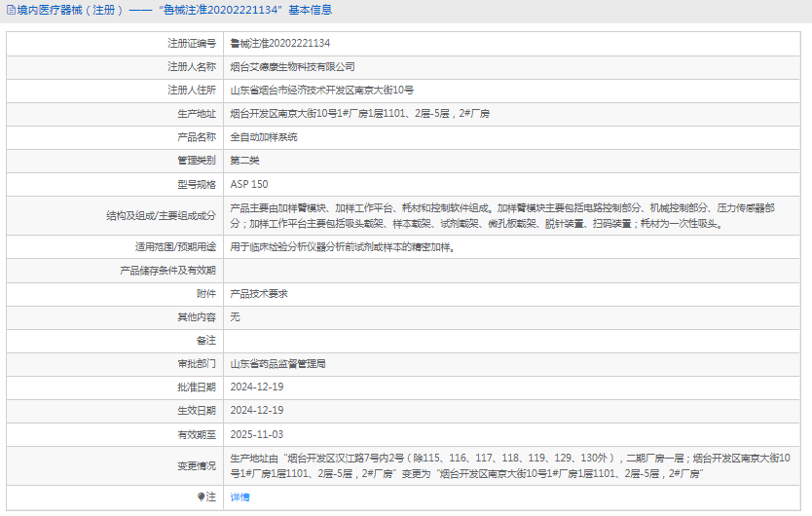Select structure description starting 产品主要由加样臂模块

click(x=502, y=215)
